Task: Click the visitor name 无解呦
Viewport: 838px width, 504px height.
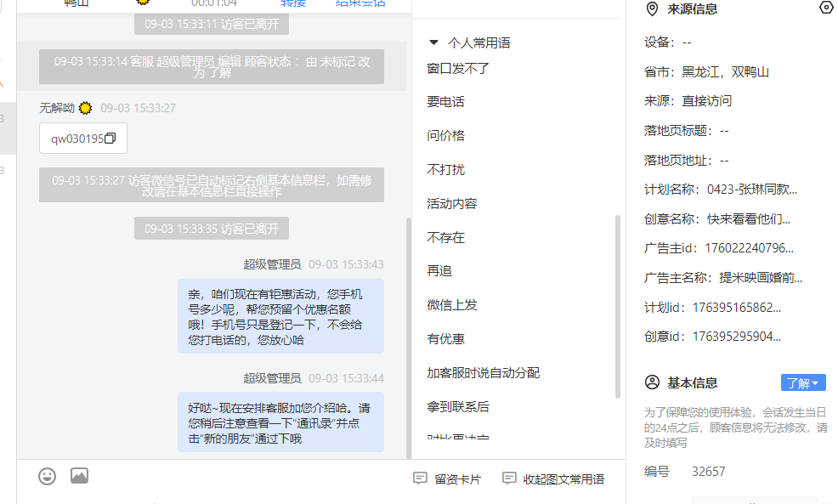Action: click(x=57, y=108)
